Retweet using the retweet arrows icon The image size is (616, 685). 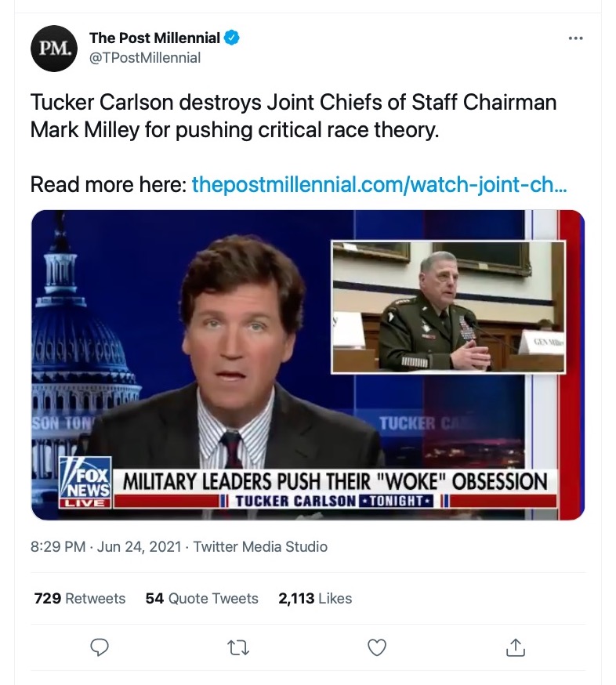tap(237, 647)
